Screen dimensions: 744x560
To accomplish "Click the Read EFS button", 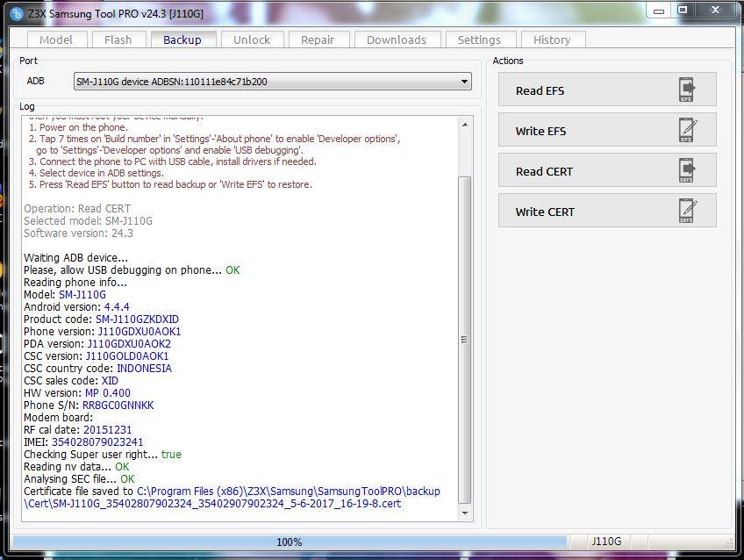I will pyautogui.click(x=607, y=90).
